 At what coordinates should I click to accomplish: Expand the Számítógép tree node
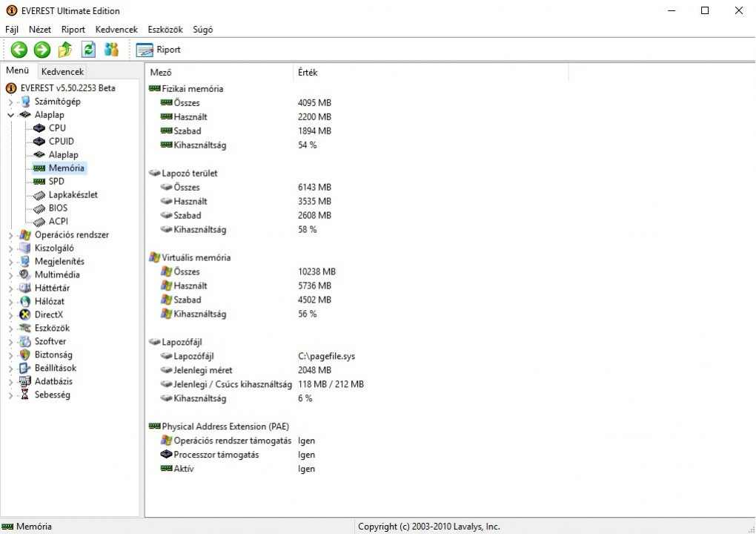10,102
